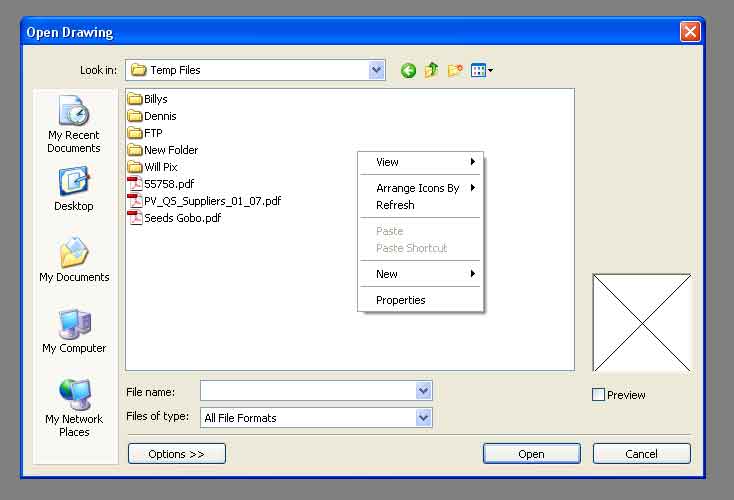Select the Will Pix folder icon
The image size is (734, 500).
(x=135, y=167)
